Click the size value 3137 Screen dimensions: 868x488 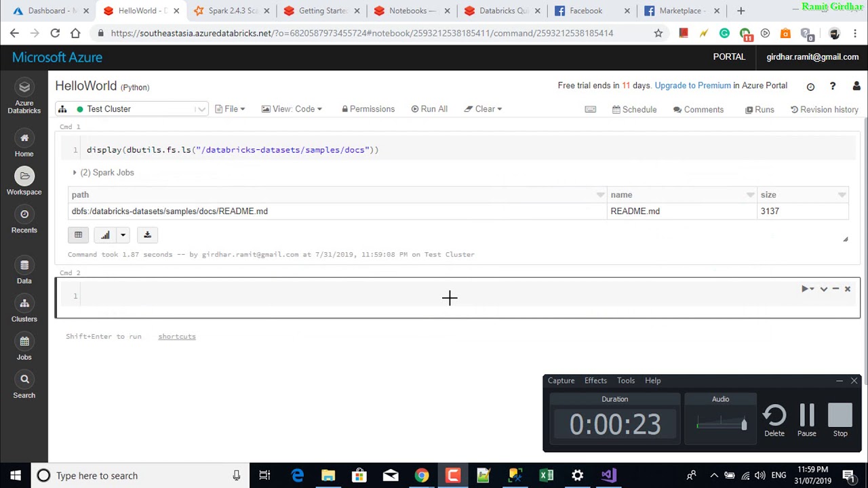coord(770,211)
